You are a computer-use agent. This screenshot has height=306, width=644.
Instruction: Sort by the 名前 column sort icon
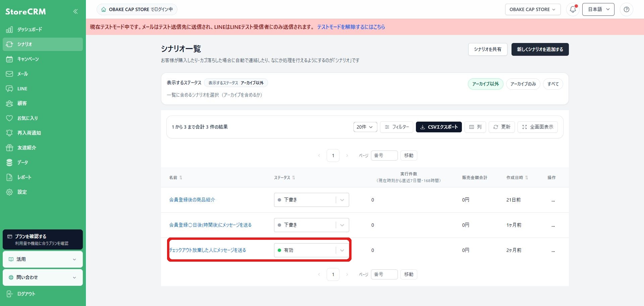pos(181,178)
